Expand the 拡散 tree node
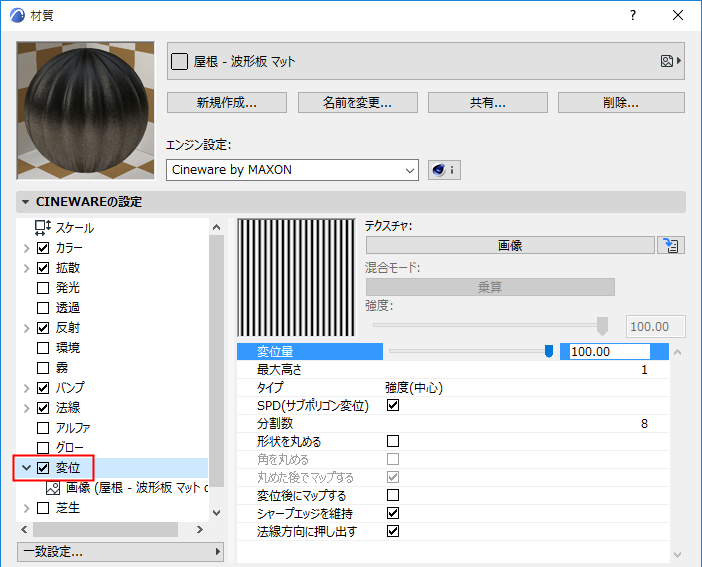This screenshot has height=567, width=702. 26,268
